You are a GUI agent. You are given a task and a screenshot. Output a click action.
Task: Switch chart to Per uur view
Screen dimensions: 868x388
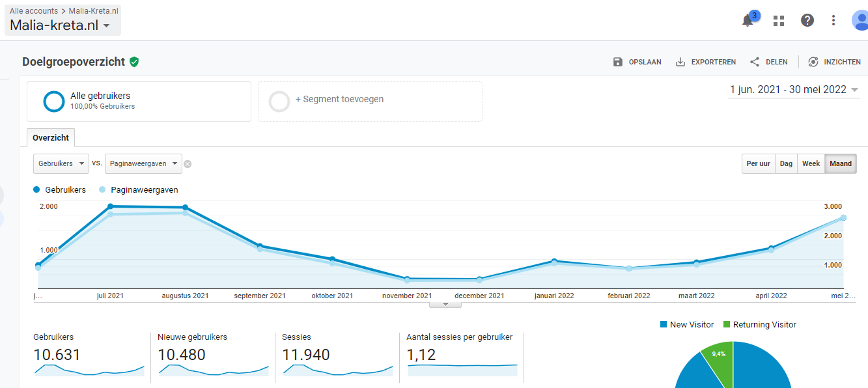(758, 163)
